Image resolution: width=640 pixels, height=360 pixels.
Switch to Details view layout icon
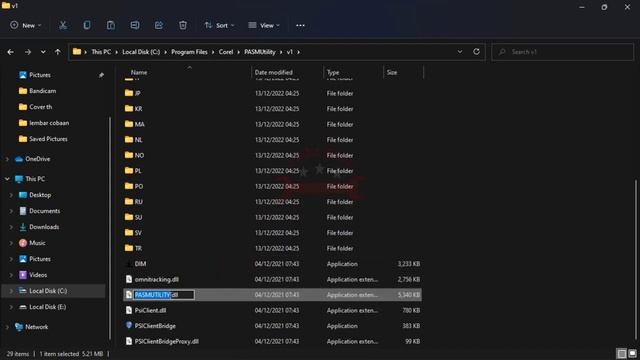[x=622, y=353]
